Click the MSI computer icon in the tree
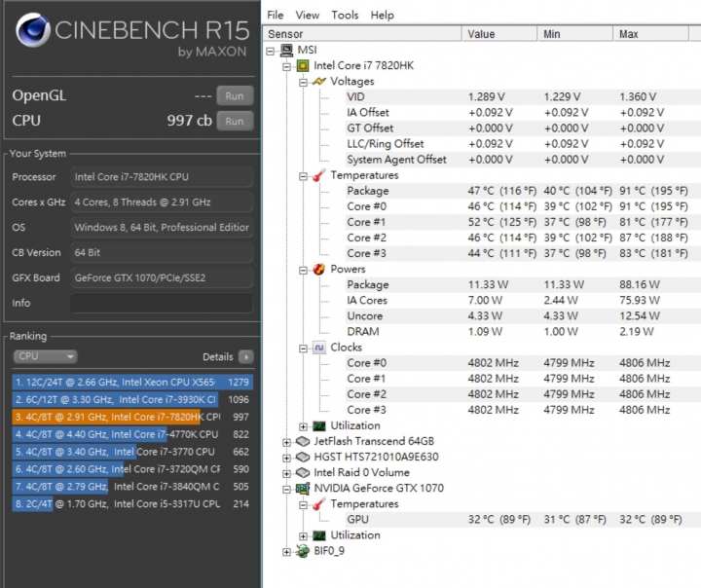Screen dimensions: 701x588 click(286, 50)
